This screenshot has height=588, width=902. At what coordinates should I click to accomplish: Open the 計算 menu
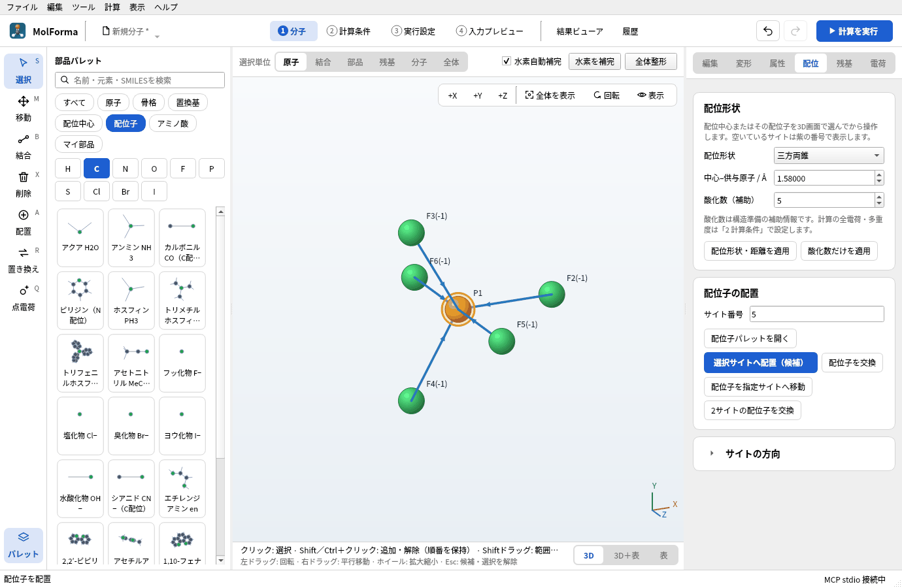[112, 7]
